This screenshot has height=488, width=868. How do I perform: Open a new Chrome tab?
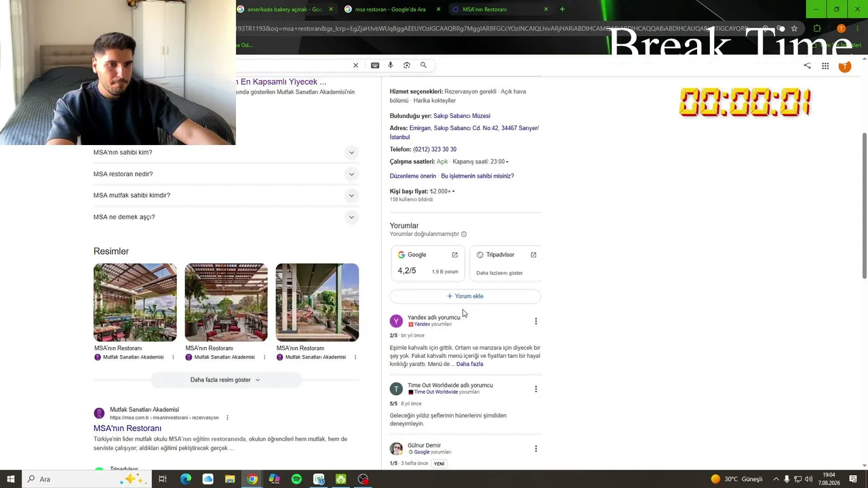[x=562, y=9]
